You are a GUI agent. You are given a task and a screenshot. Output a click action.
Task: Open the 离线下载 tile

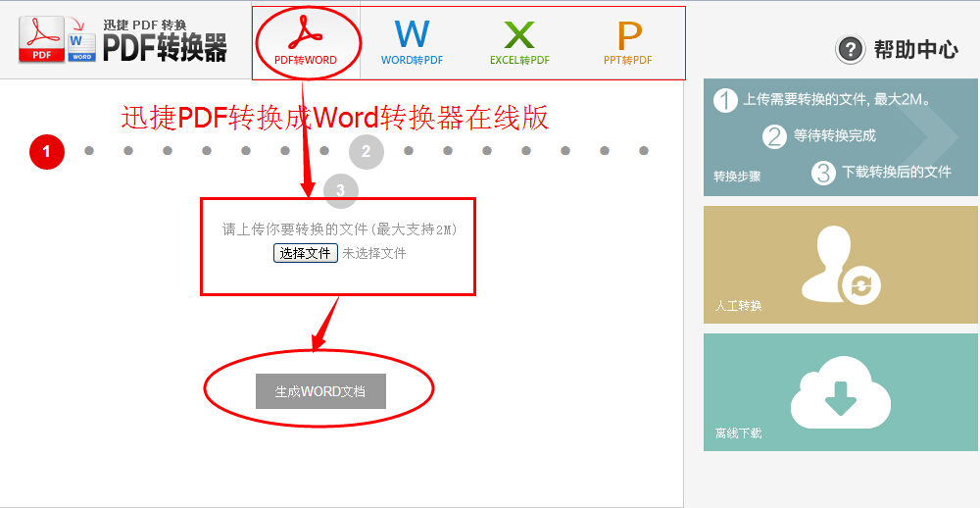coord(840,391)
